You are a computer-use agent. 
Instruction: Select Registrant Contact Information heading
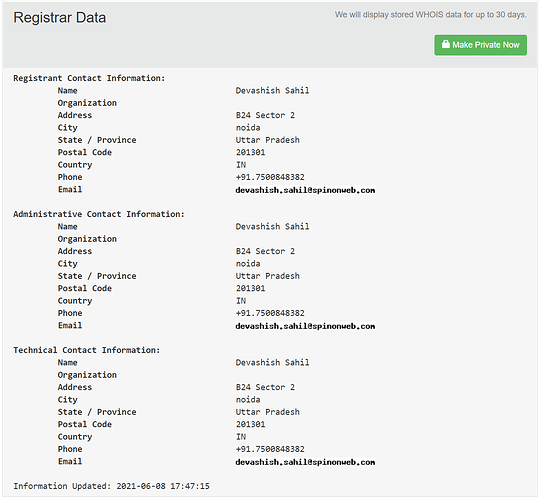(89, 78)
